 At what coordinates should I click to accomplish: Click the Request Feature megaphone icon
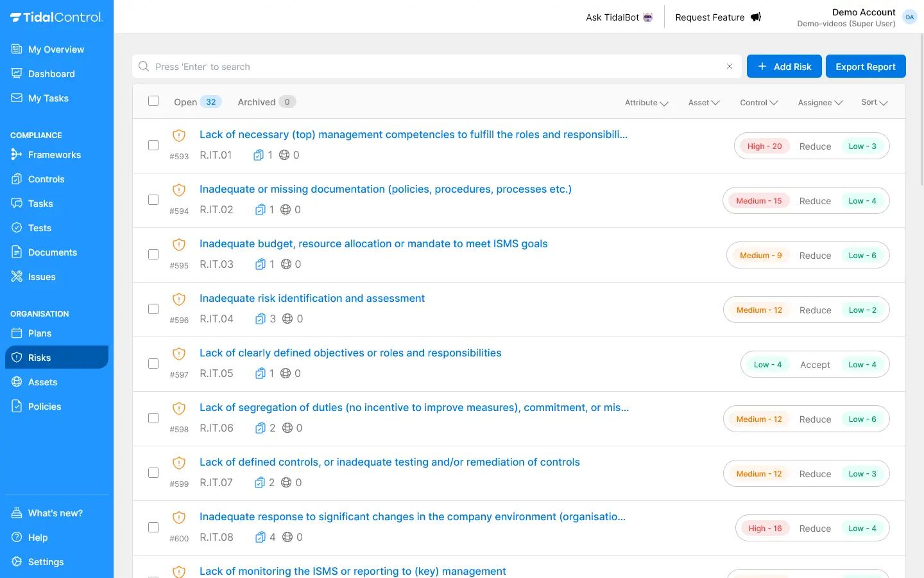pos(756,17)
